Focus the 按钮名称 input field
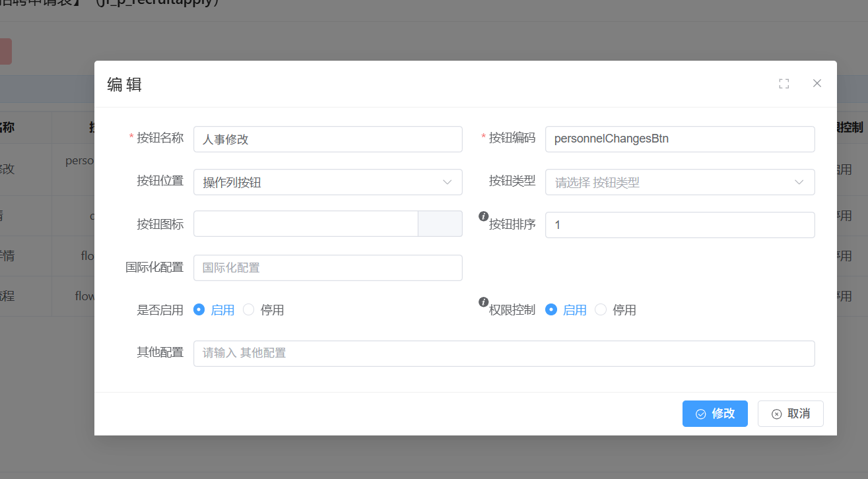Screen dimensions: 868x479 point(327,139)
